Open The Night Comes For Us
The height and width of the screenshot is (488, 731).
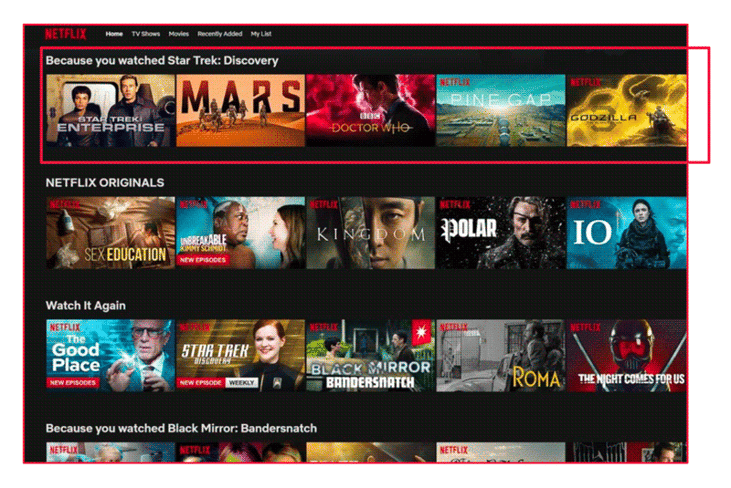pos(627,356)
